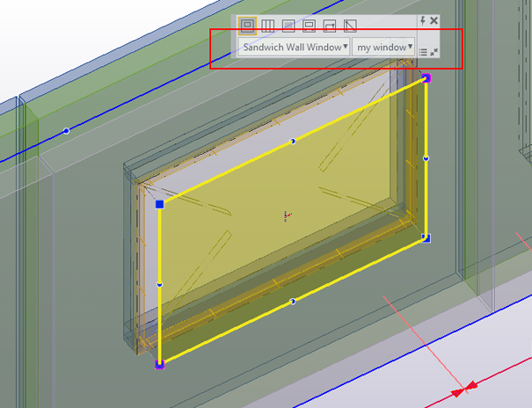Select the top-right magenta corner handle

pos(426,78)
